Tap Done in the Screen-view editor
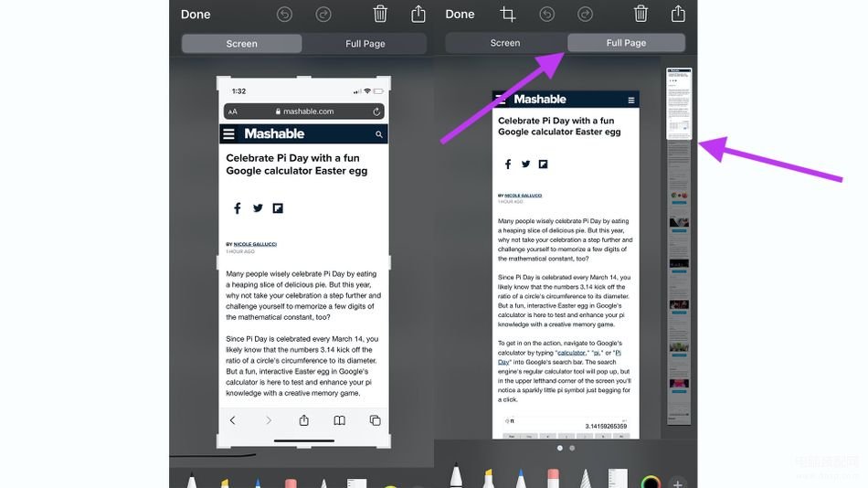The height and width of the screenshot is (488, 868). tap(196, 15)
